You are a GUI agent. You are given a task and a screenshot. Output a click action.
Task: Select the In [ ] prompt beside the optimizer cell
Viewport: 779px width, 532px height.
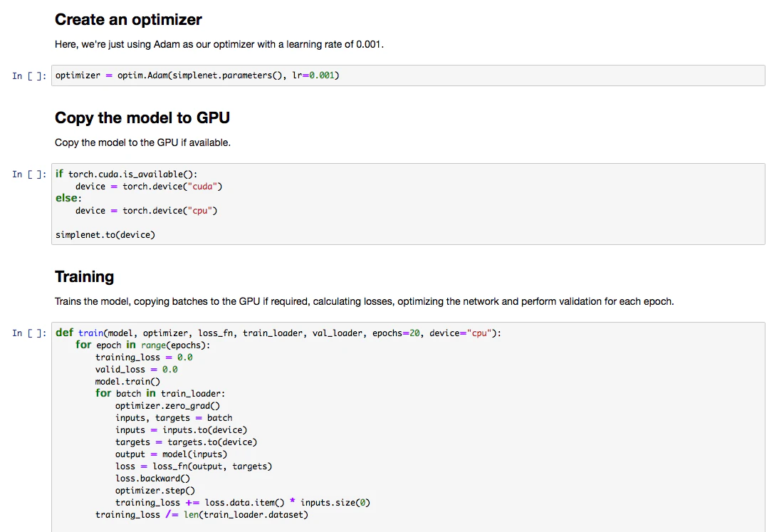[x=29, y=76]
